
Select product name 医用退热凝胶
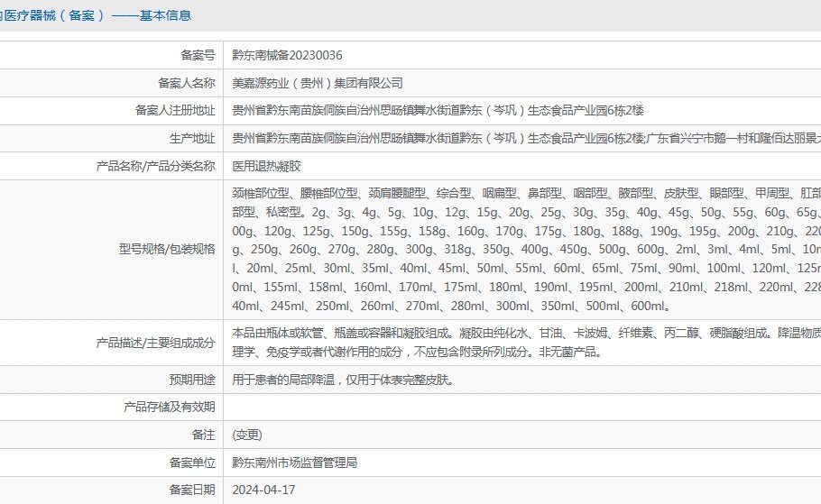tap(266, 166)
